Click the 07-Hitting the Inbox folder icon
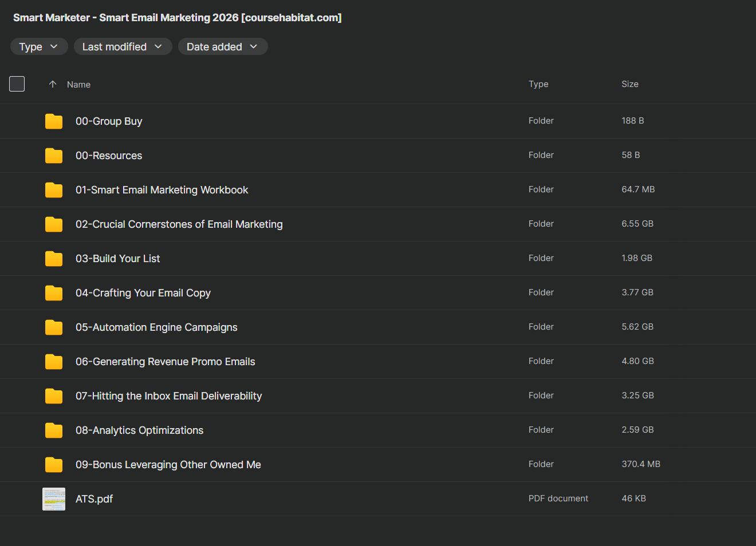756x546 pixels. pos(54,396)
